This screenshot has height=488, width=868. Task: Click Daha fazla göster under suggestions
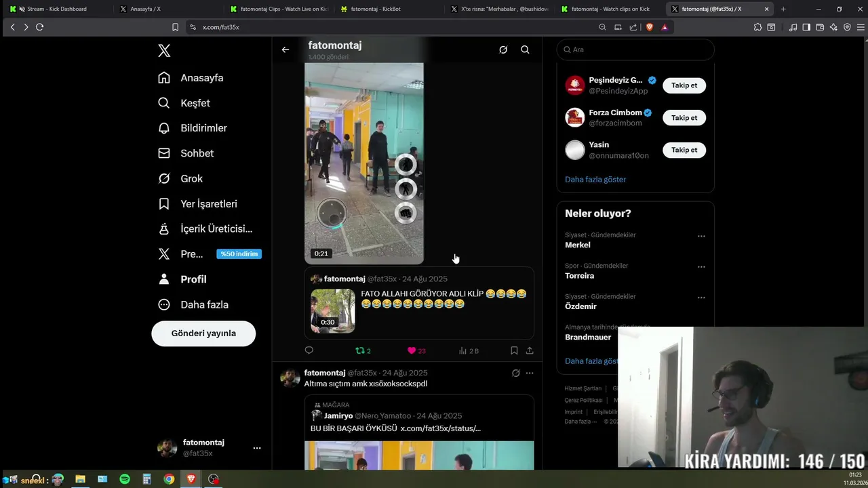tap(595, 180)
